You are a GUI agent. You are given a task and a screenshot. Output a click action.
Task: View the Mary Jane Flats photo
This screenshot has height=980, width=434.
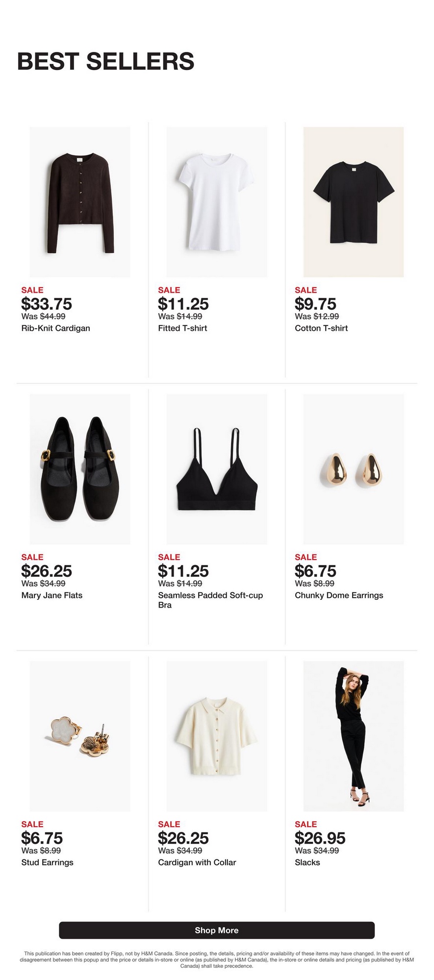[80, 469]
